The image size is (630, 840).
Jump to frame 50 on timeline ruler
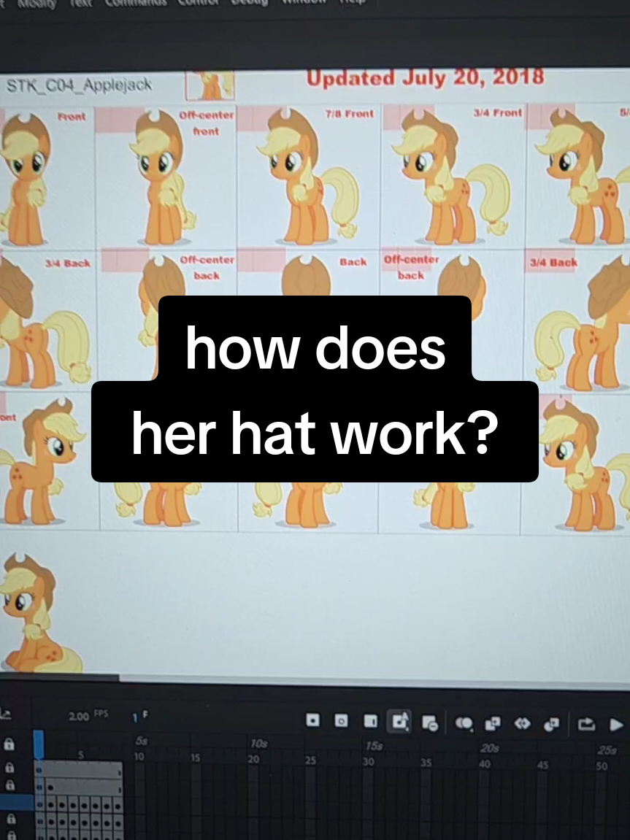point(602,766)
